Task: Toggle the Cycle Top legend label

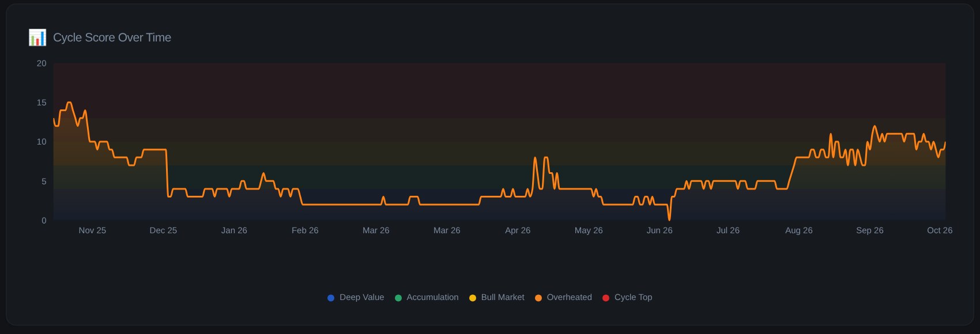Action: point(633,297)
